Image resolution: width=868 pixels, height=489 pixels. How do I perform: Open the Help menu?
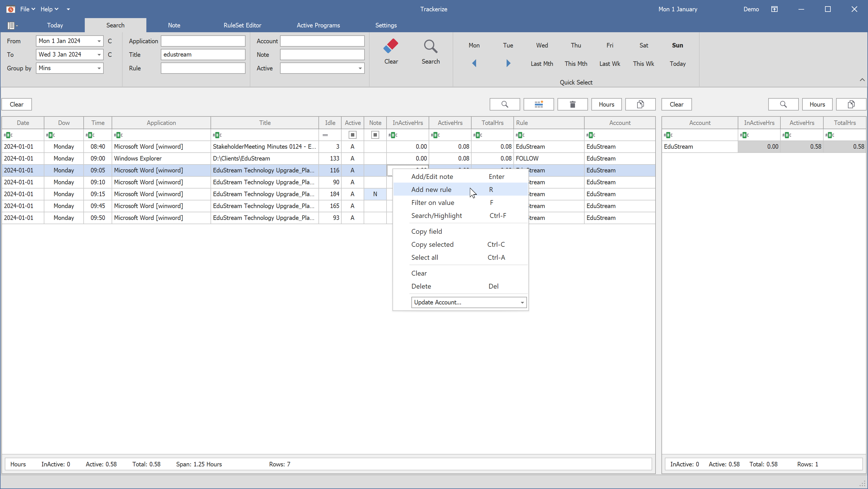pos(49,9)
